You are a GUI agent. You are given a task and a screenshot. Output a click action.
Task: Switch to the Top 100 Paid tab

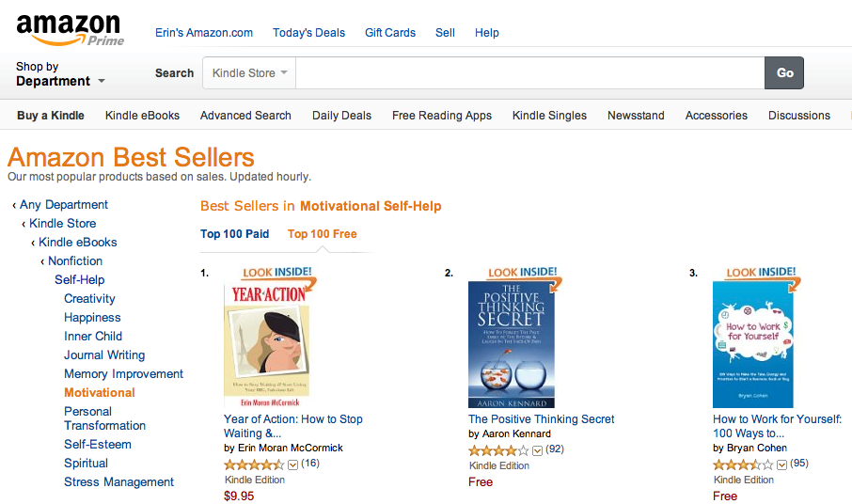click(235, 234)
